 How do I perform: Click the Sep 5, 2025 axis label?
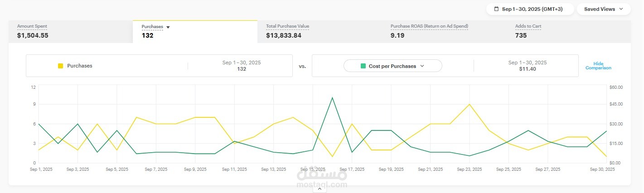[117, 169]
